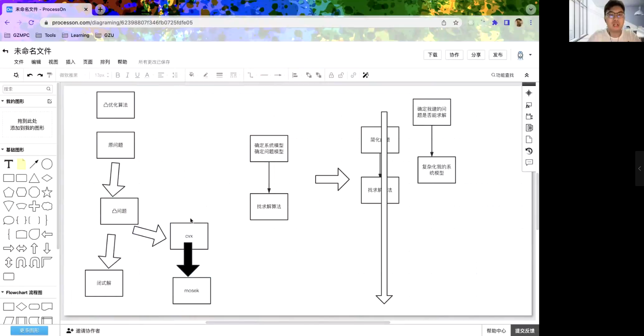Screen dimensions: 644x336
Task: Open the 排列 menu
Action: pyautogui.click(x=105, y=62)
